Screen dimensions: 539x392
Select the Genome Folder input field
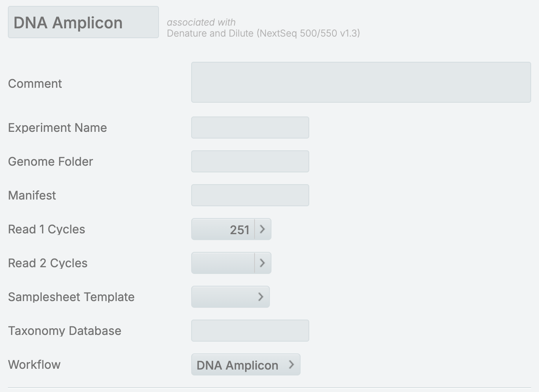[x=250, y=161]
